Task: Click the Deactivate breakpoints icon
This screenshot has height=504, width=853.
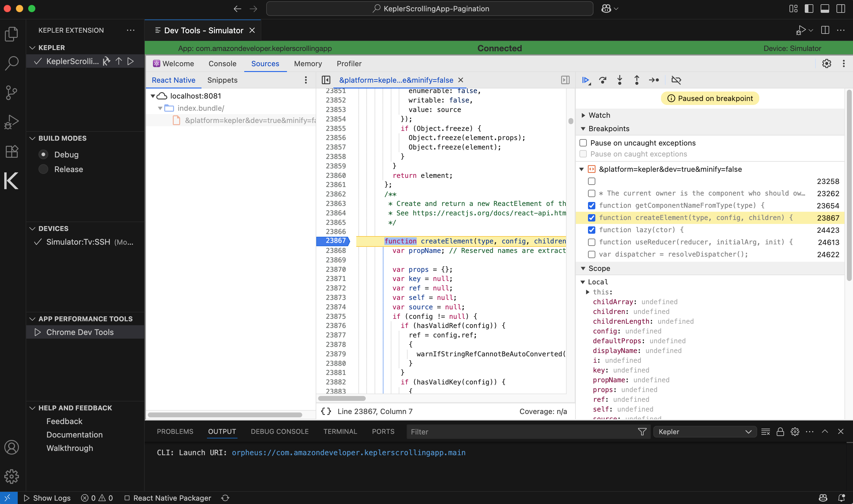Action: [x=676, y=80]
